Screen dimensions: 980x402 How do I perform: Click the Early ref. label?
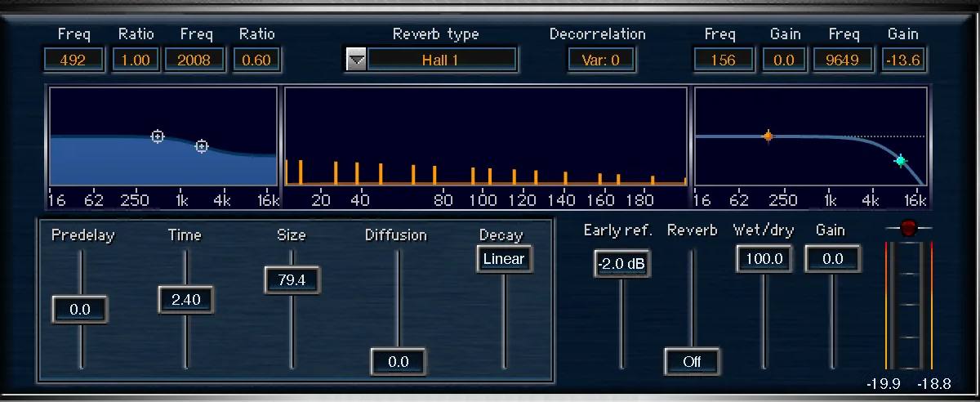[x=618, y=230]
